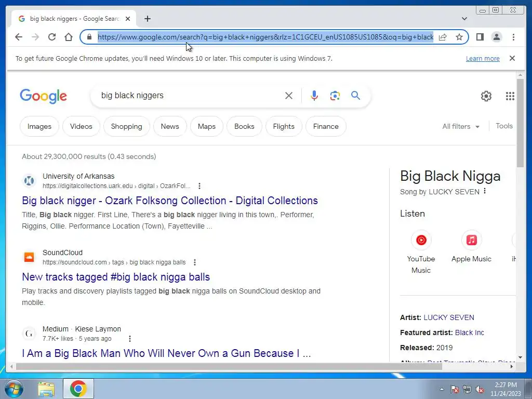The image size is (532, 399).
Task: Open the taskbar clock and date
Action: [506, 389]
